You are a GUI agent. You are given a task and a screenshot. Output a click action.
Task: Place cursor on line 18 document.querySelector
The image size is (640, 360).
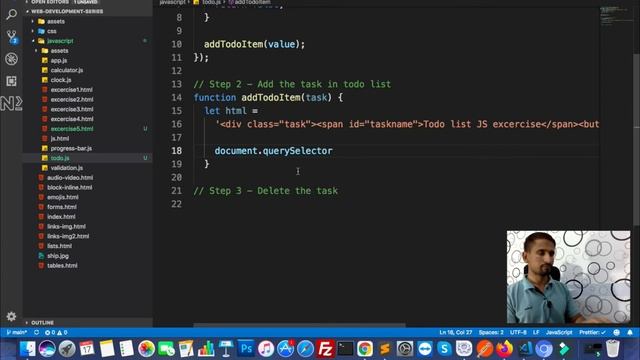pos(273,151)
